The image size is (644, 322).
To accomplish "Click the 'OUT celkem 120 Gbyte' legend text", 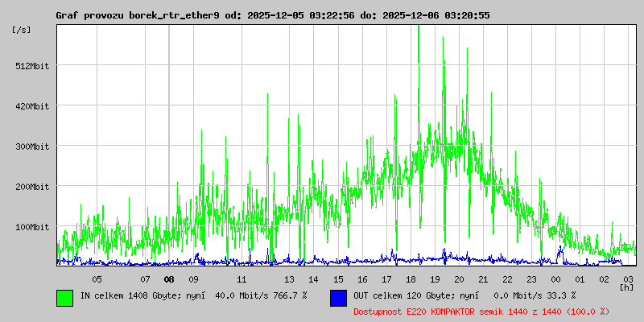I will pos(404,295).
